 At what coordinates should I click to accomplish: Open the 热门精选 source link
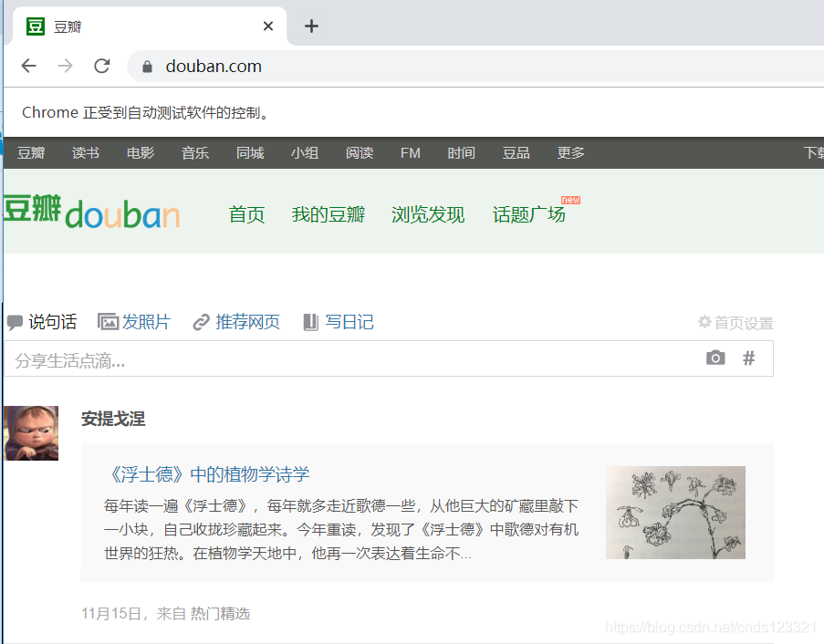220,614
